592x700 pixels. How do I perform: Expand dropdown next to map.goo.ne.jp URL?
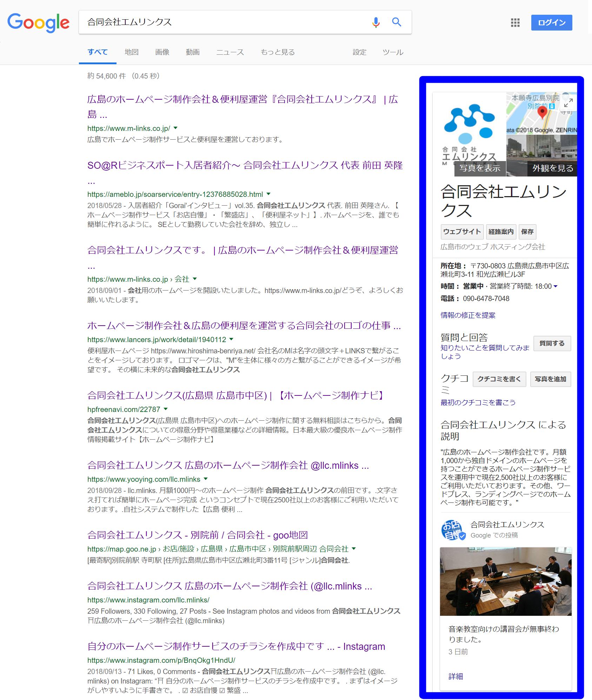(x=354, y=548)
